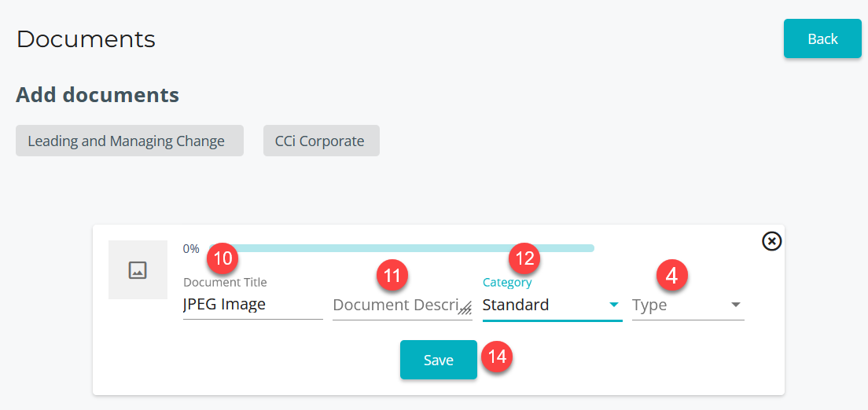Click the red badge numbered 14
This screenshot has height=410, width=868.
coord(497,357)
